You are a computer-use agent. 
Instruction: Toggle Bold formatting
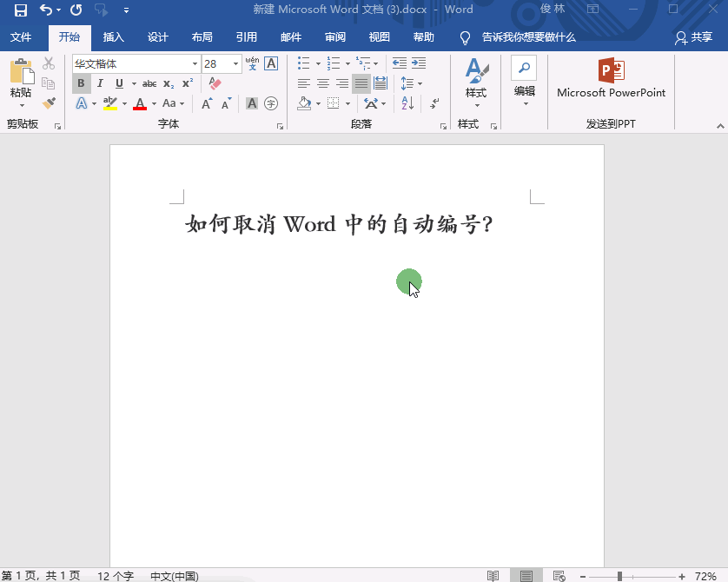coord(81,83)
